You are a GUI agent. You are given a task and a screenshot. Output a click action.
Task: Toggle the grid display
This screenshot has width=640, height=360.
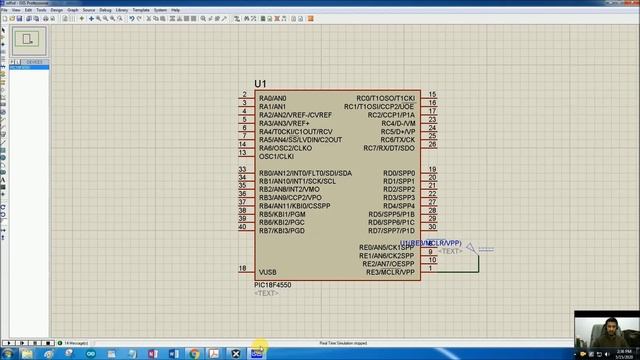pos(72,19)
